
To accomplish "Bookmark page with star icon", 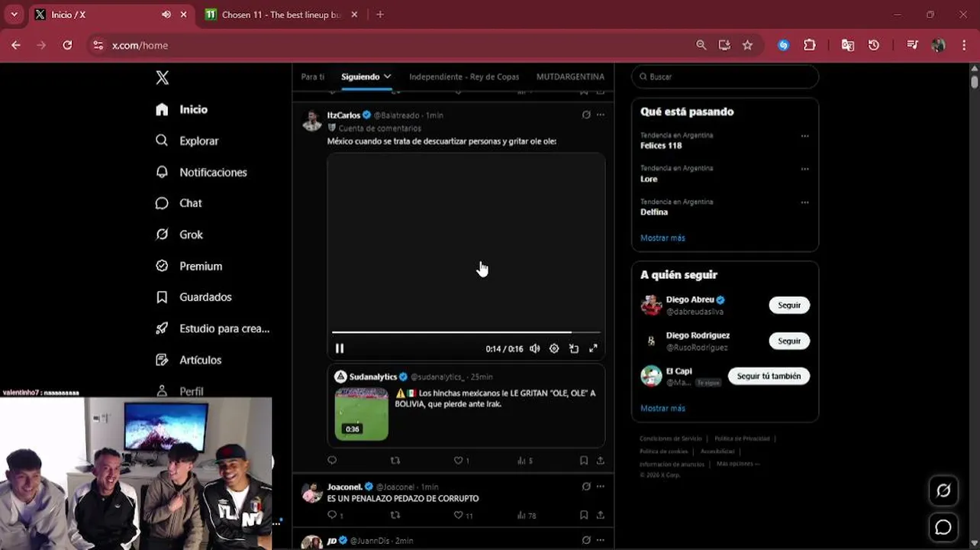I will [x=747, y=45].
